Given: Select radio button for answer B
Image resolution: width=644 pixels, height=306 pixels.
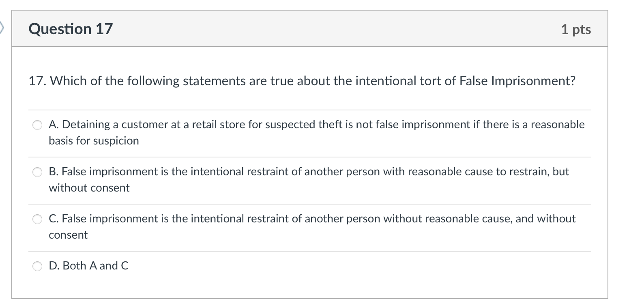Looking at the screenshot, I should coord(37,172).
